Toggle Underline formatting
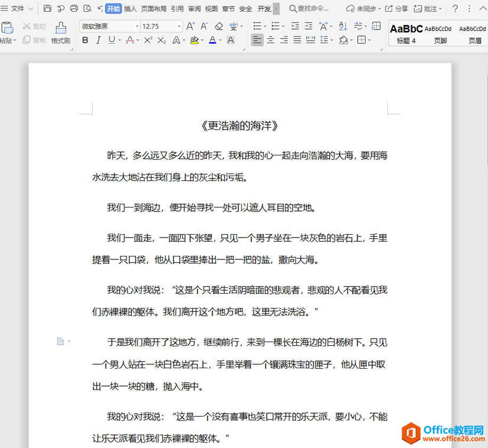This screenshot has width=488, height=448. (x=112, y=40)
